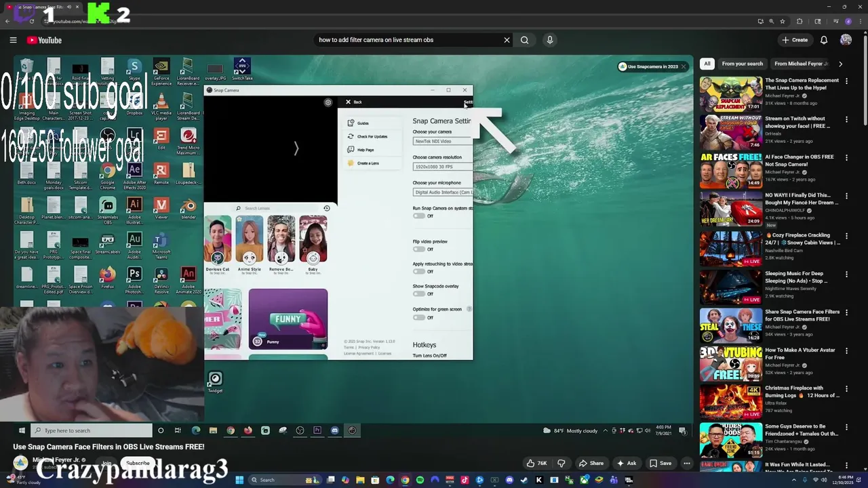Open the YouTube hamburger guide menu
This screenshot has width=868, height=488.
point(13,40)
